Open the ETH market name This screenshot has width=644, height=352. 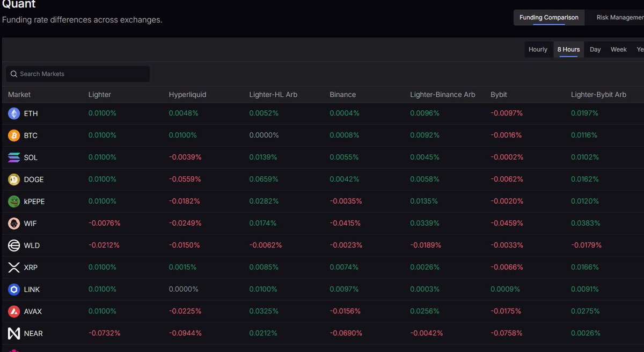(x=31, y=114)
